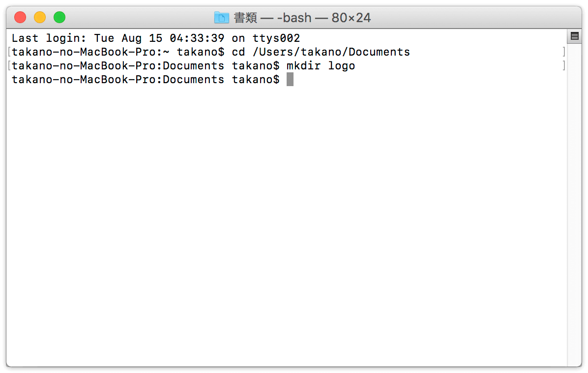This screenshot has width=588, height=373.
Task: Click the "ttys002" text in the login line
Action: coord(276,38)
